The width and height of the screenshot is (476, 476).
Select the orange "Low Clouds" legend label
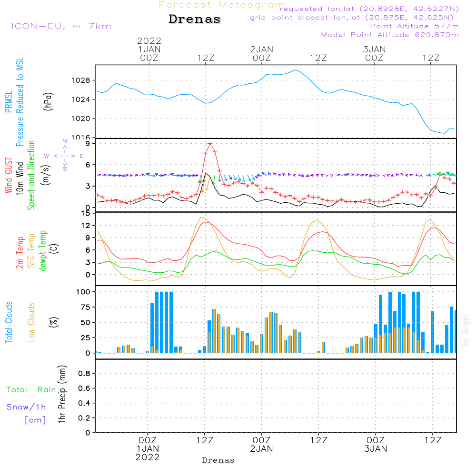[31, 322]
